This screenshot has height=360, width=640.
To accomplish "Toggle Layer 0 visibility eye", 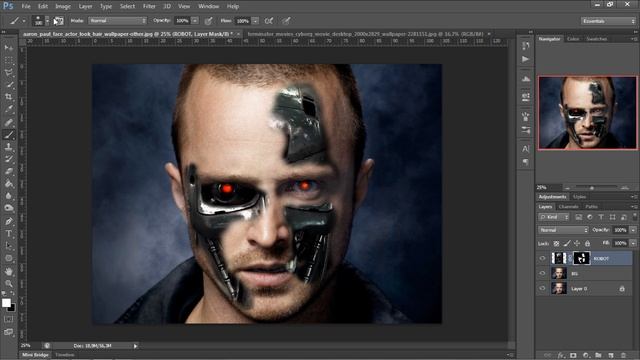I will click(x=542, y=289).
